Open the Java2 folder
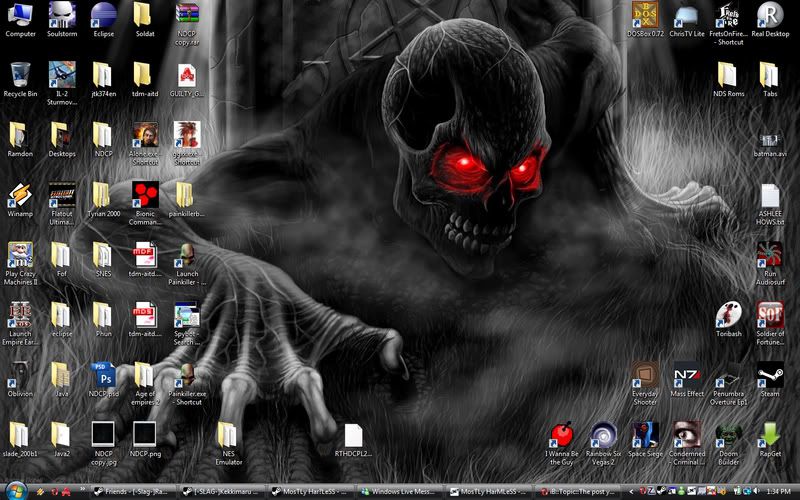800x500 pixels. pyautogui.click(x=62, y=440)
